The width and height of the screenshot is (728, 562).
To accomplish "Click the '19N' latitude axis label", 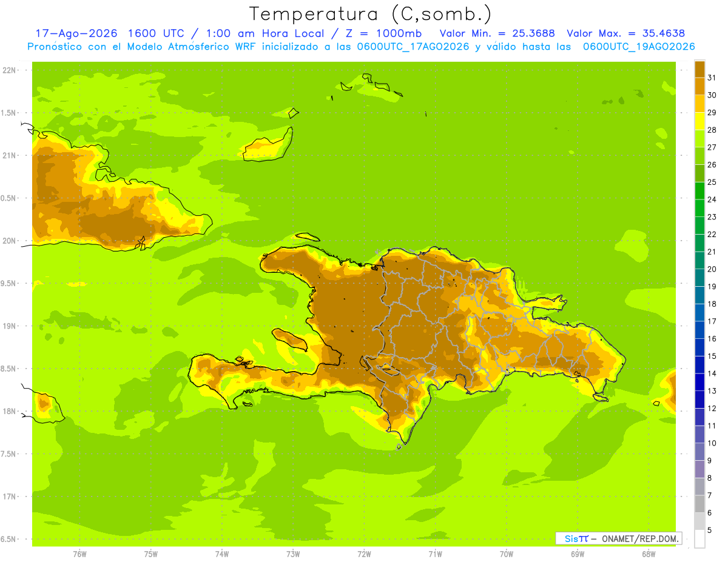I will click(9, 326).
